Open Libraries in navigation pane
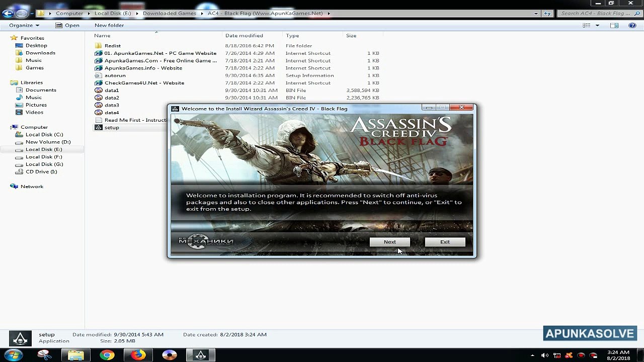The width and height of the screenshot is (644, 362). pos(31,82)
